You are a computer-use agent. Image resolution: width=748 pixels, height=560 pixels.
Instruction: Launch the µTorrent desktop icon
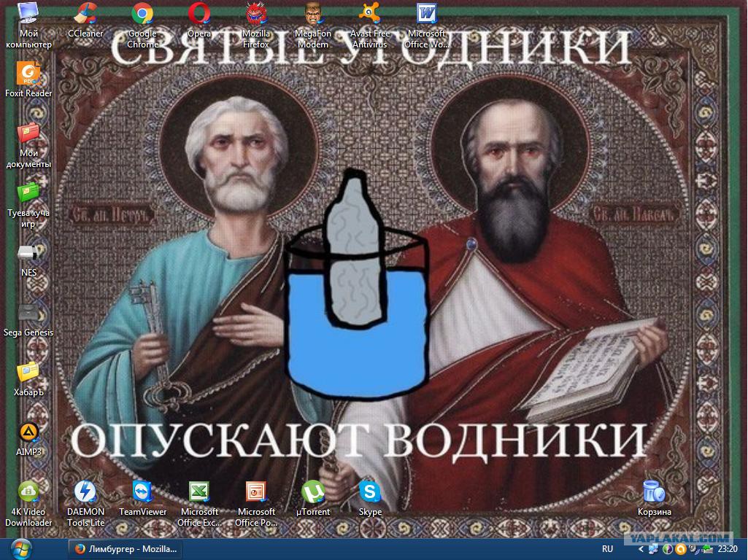click(313, 499)
